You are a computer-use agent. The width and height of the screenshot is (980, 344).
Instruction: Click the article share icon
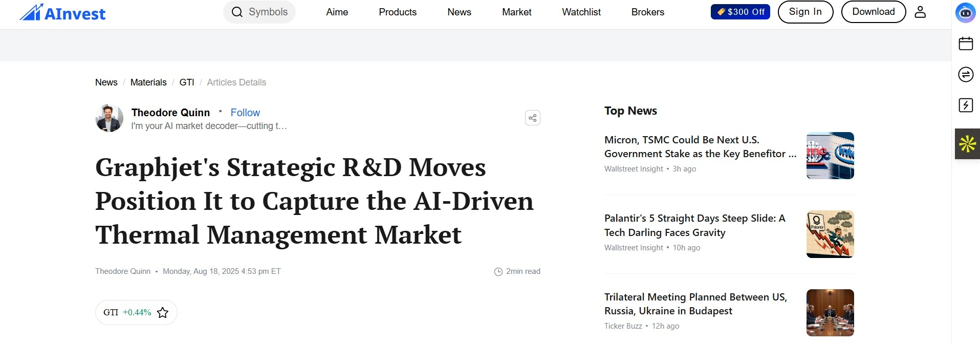[533, 118]
